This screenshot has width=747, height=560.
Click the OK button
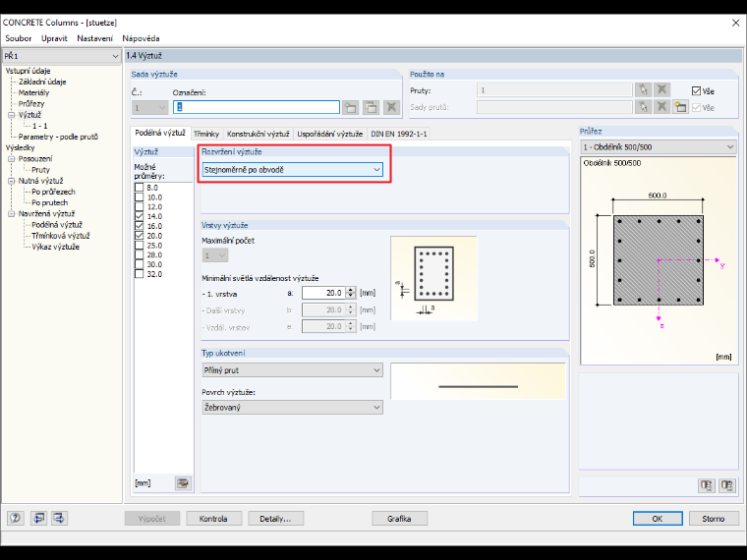[x=658, y=519]
